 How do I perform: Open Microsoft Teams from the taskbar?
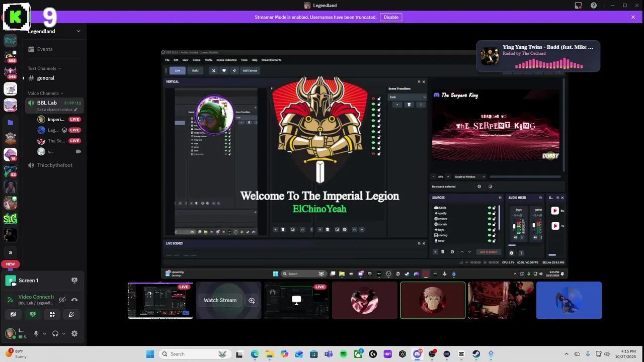[329, 354]
